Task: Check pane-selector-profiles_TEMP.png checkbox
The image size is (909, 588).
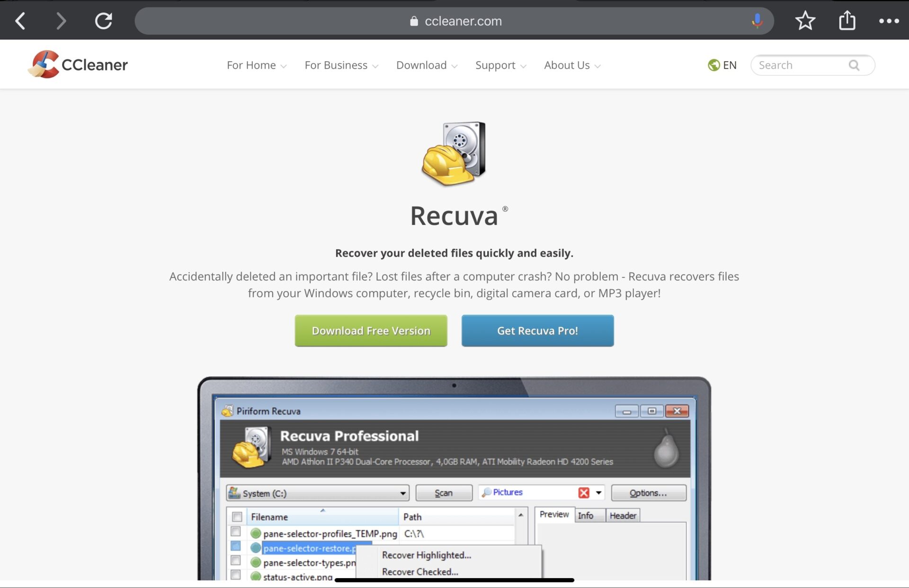Action: pos(236,532)
